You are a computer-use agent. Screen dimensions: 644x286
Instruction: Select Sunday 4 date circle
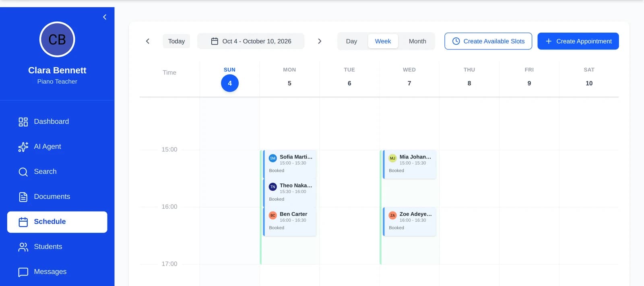[230, 83]
